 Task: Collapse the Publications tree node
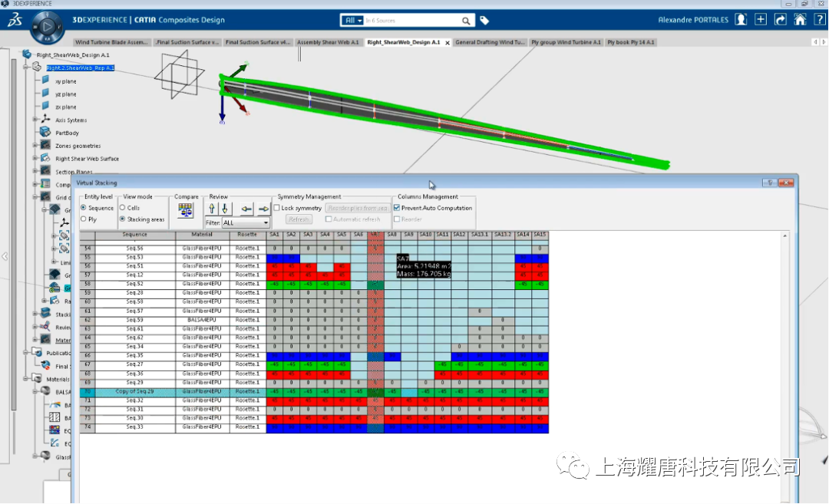[25, 352]
